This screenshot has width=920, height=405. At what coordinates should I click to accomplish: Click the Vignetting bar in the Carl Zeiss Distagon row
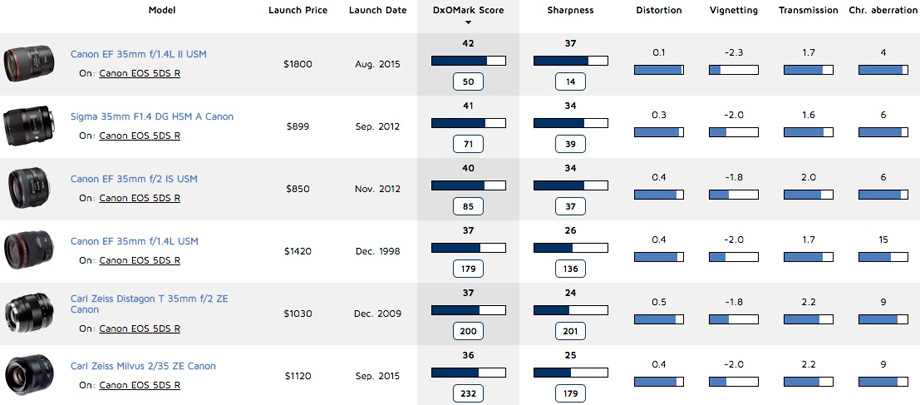pos(734,320)
